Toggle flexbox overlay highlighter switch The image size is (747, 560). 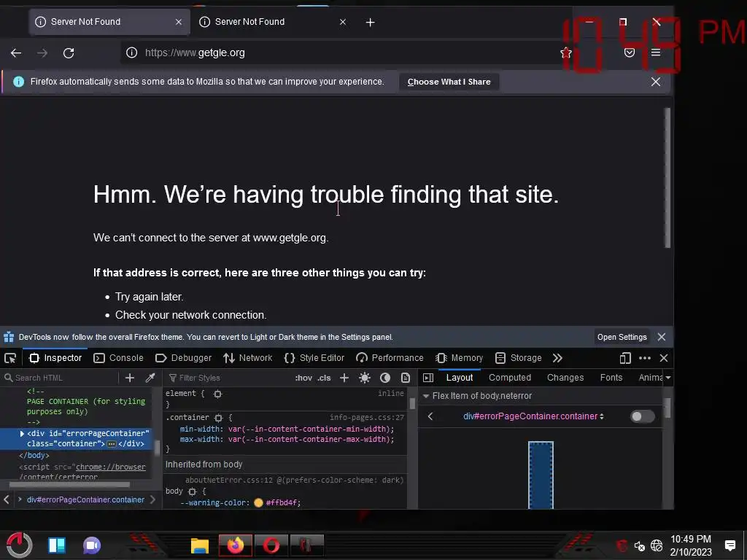[x=642, y=416]
